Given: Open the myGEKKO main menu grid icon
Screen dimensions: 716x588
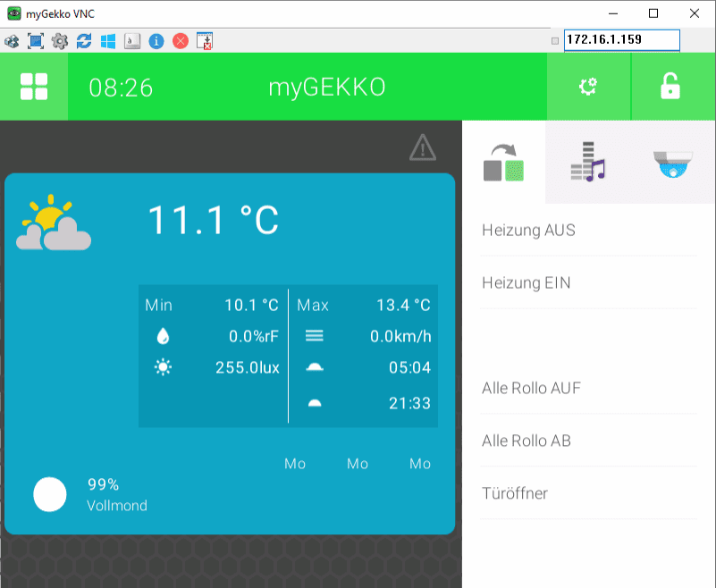Looking at the screenshot, I should [x=34, y=87].
